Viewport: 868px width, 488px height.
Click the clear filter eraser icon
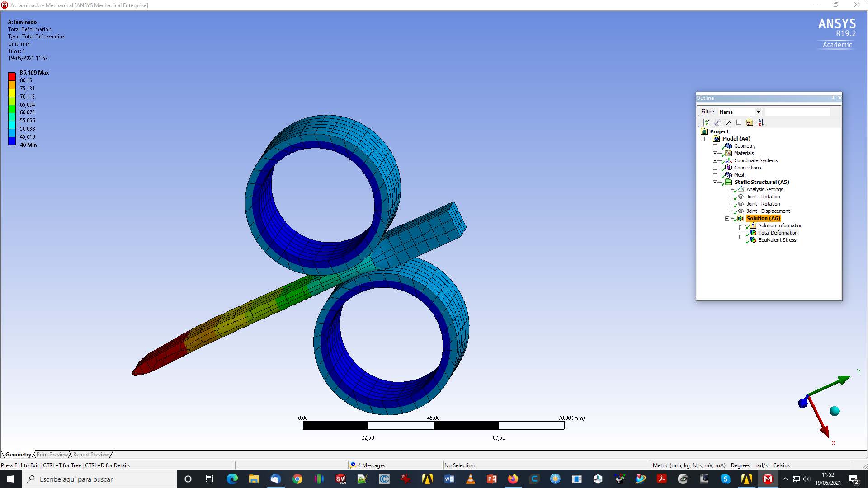pyautogui.click(x=717, y=122)
